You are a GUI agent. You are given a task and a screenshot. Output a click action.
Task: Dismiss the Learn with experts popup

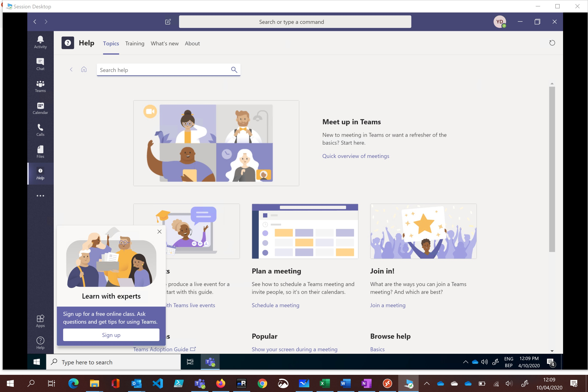pos(159,231)
